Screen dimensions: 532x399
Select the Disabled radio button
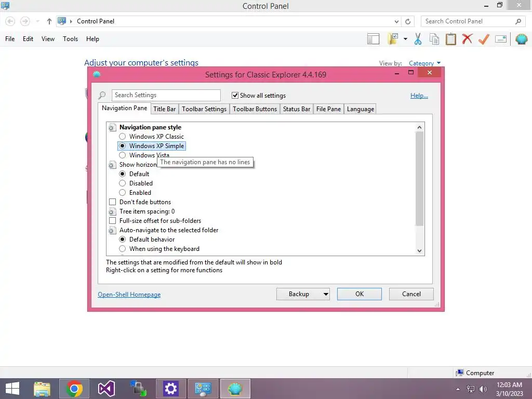click(x=123, y=183)
